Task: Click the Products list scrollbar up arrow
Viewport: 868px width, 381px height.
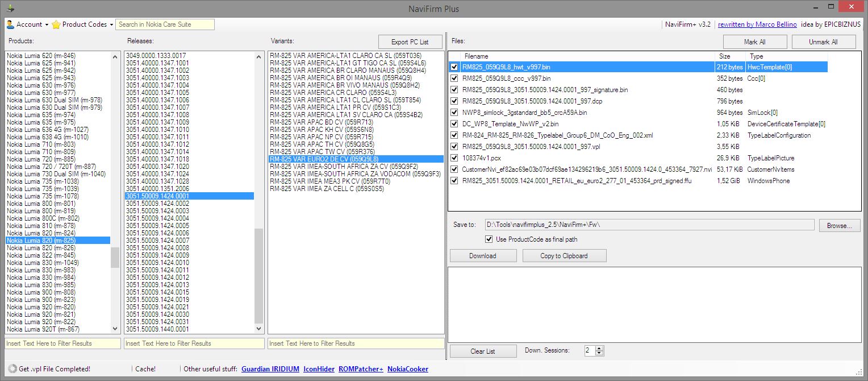Action: tap(115, 56)
